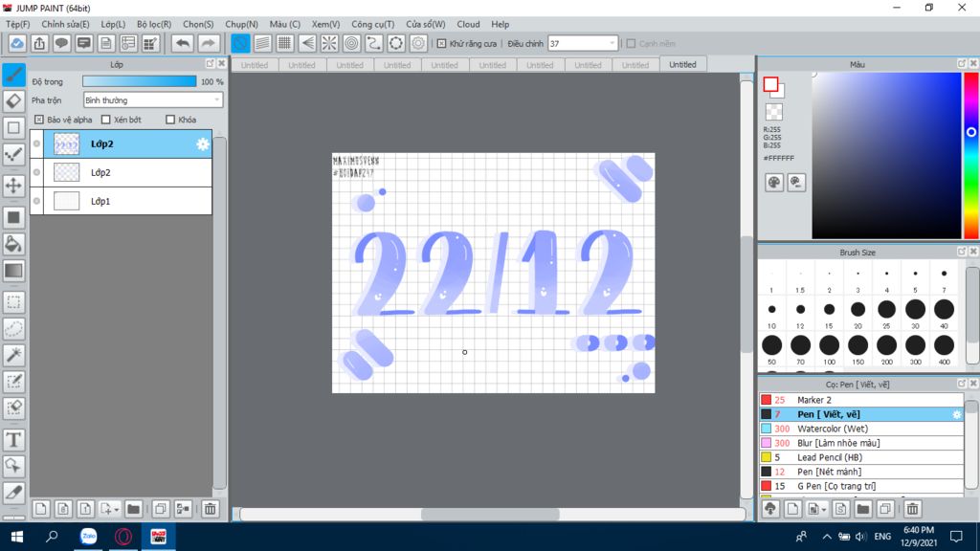The image size is (980, 551).
Task: Open the Lớp(L) menu
Action: pyautogui.click(x=113, y=24)
